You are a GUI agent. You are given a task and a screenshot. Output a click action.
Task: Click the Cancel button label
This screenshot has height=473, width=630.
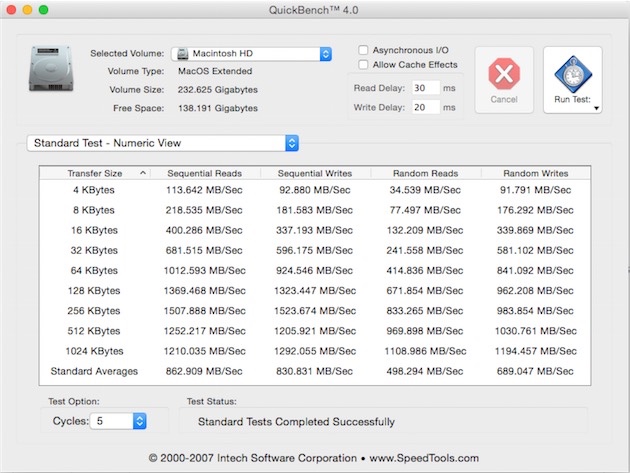pos(504,100)
